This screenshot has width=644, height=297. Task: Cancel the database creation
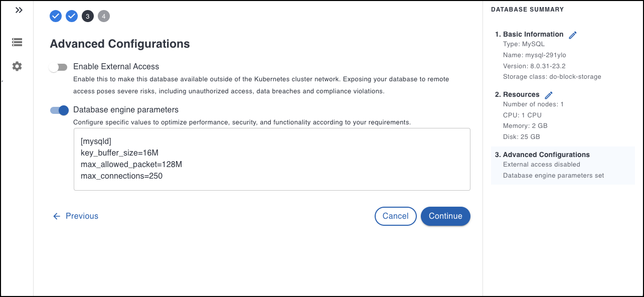pyautogui.click(x=395, y=216)
